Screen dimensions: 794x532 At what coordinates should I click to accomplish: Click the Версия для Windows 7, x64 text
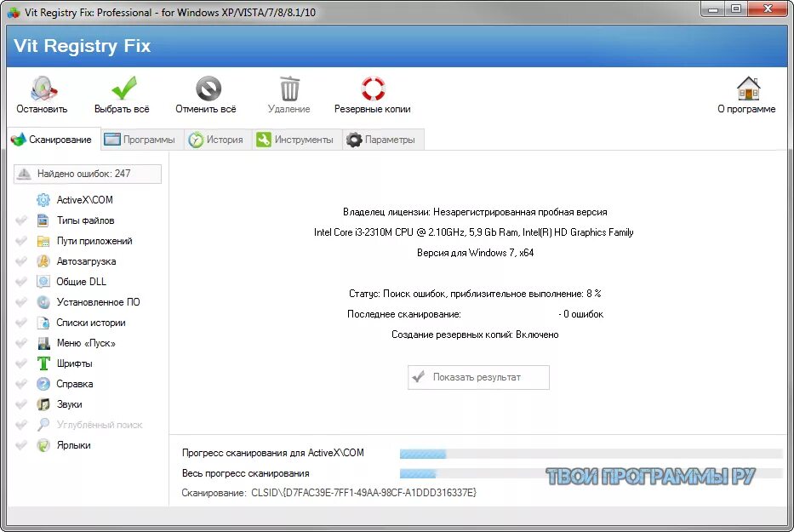click(x=475, y=252)
